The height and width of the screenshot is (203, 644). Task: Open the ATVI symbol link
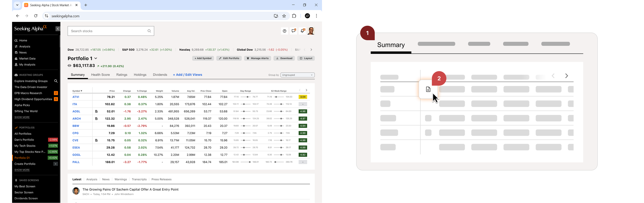76,97
